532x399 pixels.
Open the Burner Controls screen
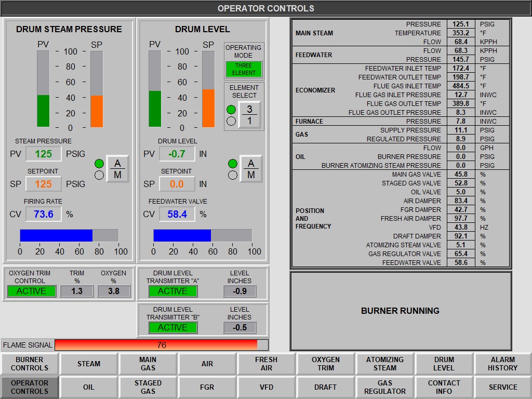pyautogui.click(x=30, y=364)
